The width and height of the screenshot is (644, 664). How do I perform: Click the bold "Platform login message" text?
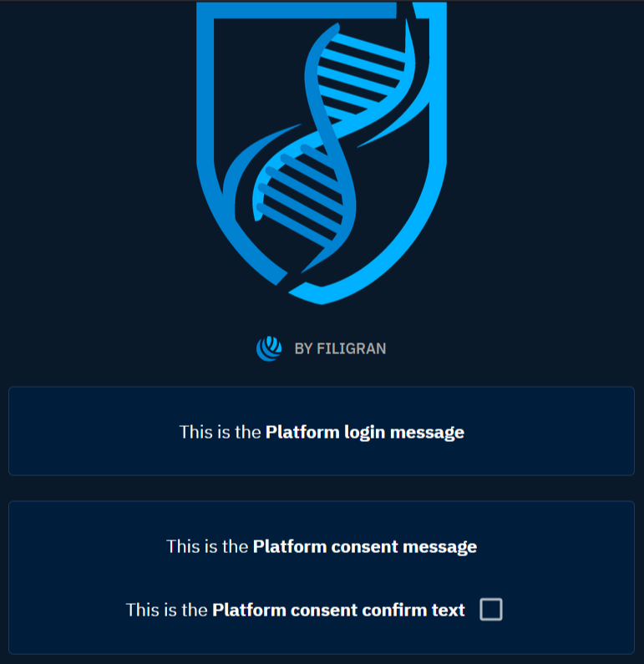click(x=364, y=433)
